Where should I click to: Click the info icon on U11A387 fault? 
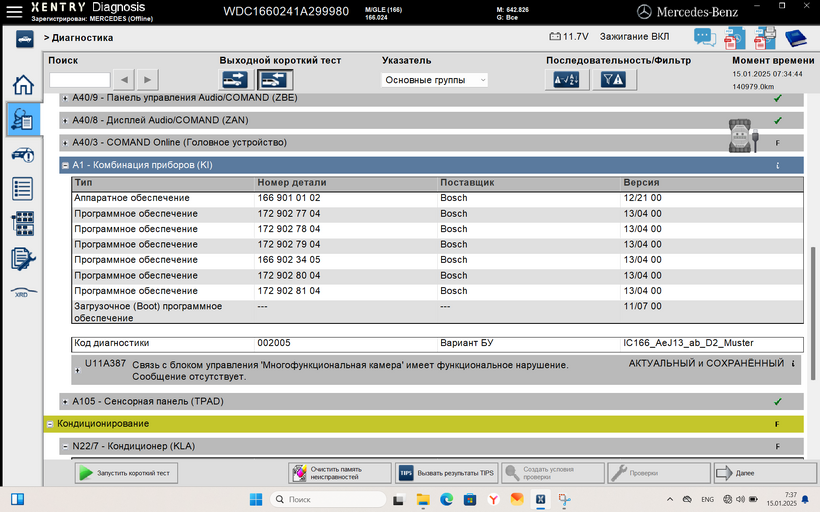click(793, 363)
